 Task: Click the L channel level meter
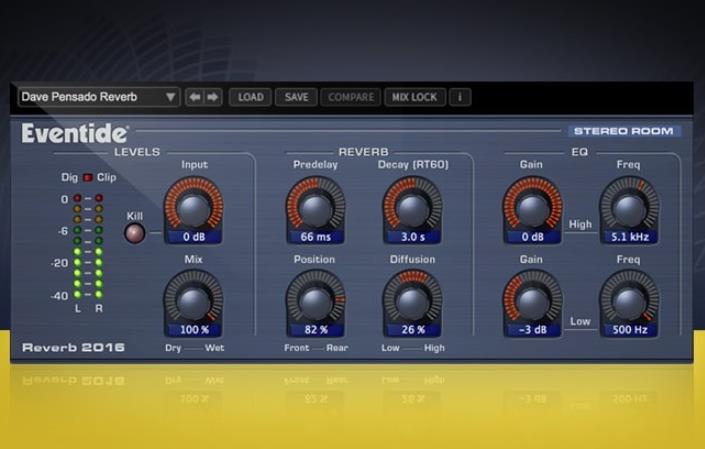(x=77, y=246)
